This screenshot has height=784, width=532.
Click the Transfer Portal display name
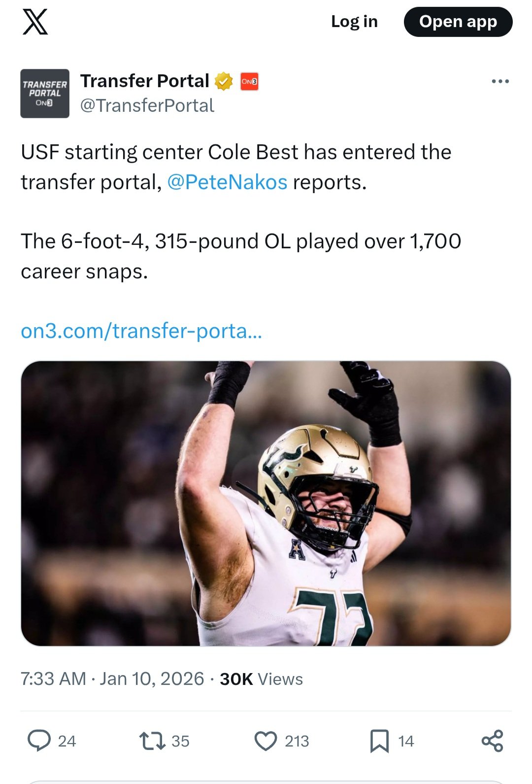point(145,81)
